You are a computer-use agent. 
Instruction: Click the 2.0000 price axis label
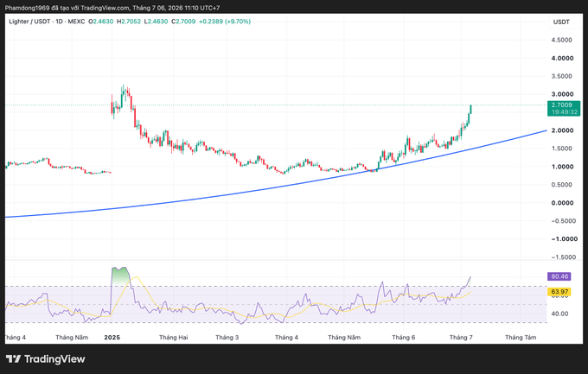pyautogui.click(x=562, y=130)
